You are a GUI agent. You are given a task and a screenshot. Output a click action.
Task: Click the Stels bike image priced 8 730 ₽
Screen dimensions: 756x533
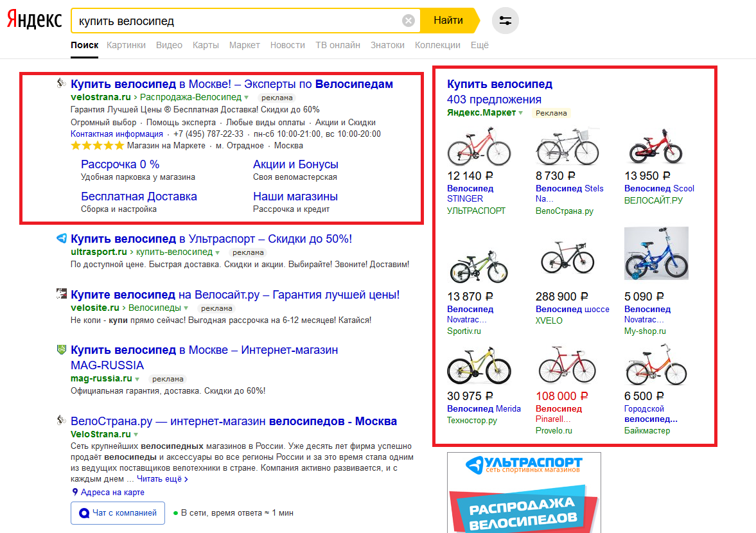click(x=568, y=146)
